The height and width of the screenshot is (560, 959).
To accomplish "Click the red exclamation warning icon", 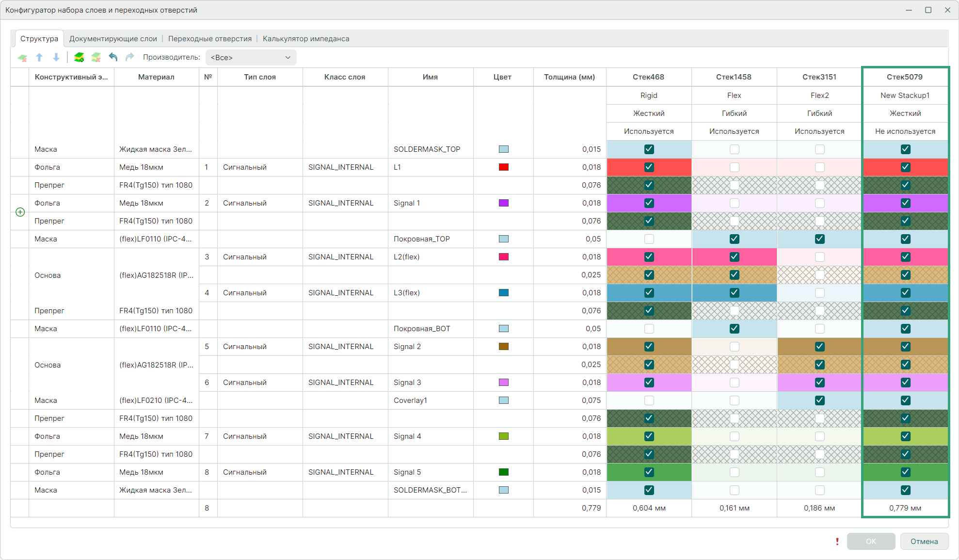I will pos(837,542).
